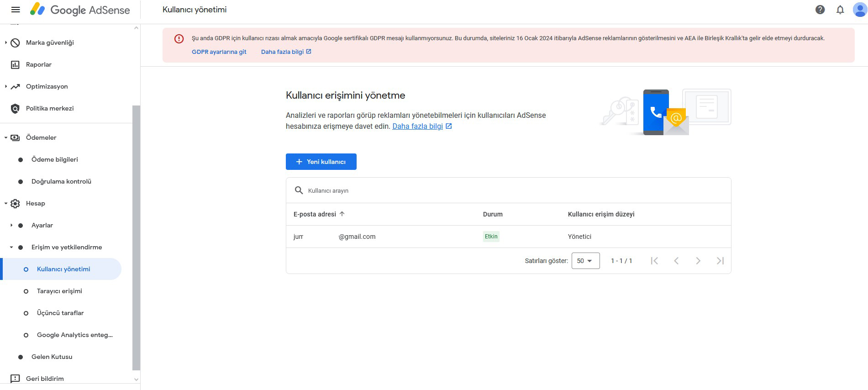Image resolution: width=868 pixels, height=390 pixels.
Task: Expand the Optimizasyon section arrow
Action: point(6,86)
